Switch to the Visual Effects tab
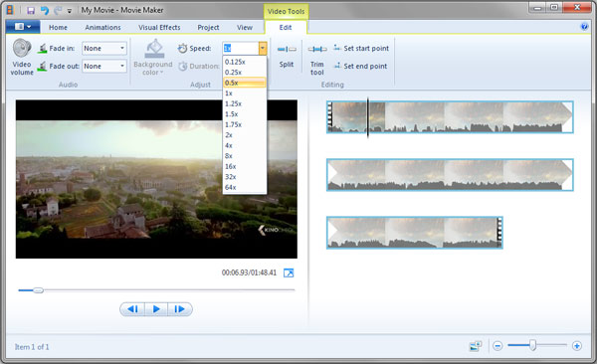The image size is (597, 364). pos(159,28)
